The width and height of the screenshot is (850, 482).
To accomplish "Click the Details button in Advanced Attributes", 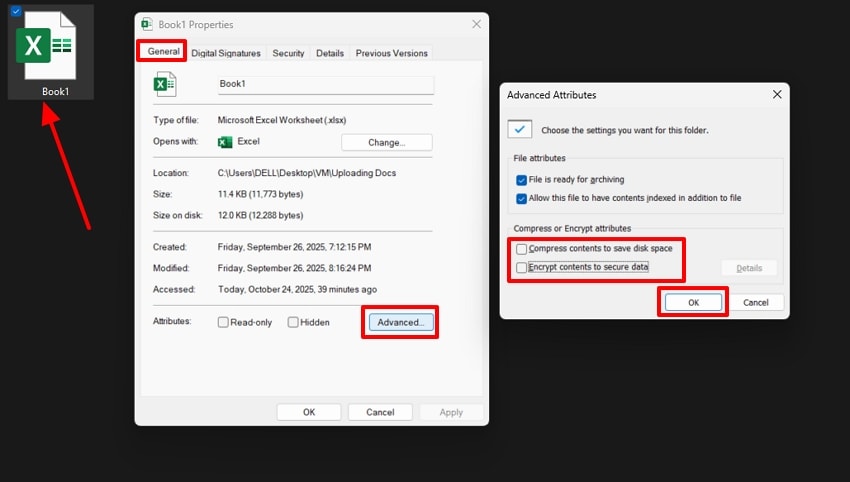I will [749, 268].
